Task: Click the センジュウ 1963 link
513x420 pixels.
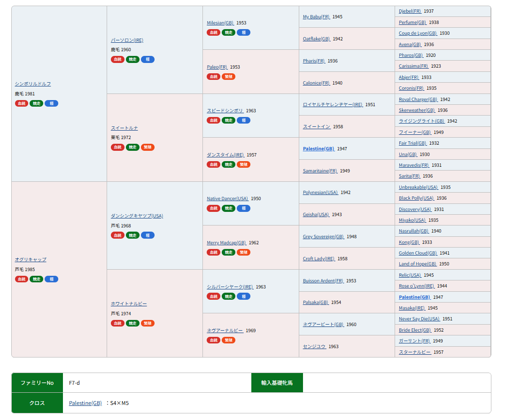Action: click(x=314, y=346)
